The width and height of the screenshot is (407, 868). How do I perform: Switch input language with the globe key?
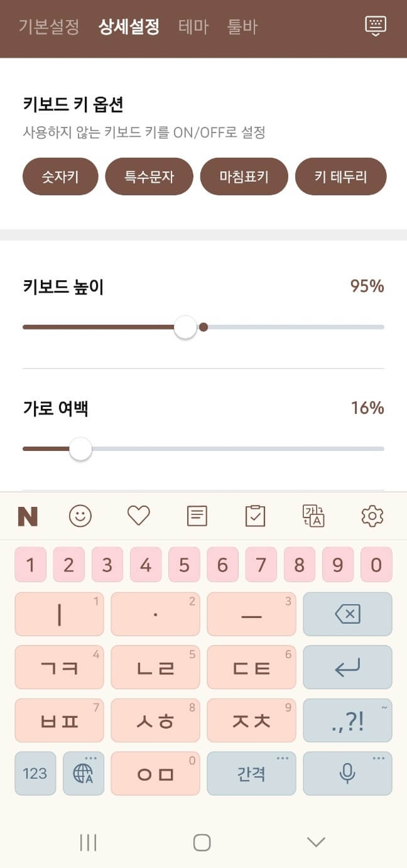(84, 773)
